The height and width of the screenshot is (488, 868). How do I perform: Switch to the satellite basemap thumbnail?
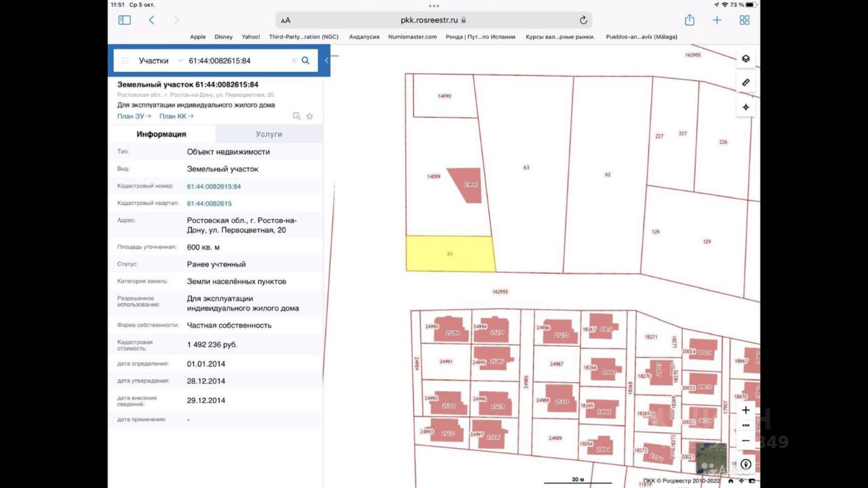(711, 458)
